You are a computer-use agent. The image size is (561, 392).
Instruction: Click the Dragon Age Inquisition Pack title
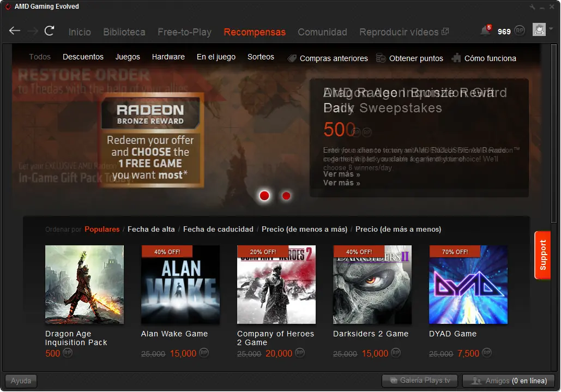pyautogui.click(x=76, y=338)
